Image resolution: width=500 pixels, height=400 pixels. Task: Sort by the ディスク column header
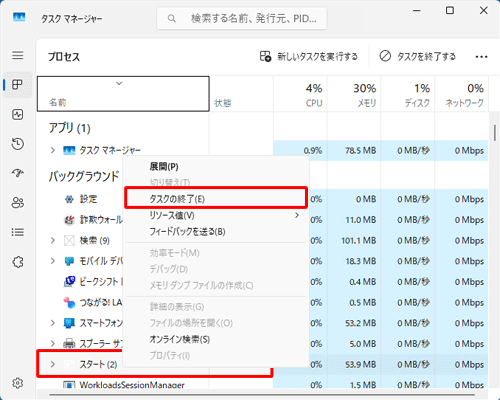tap(408, 95)
